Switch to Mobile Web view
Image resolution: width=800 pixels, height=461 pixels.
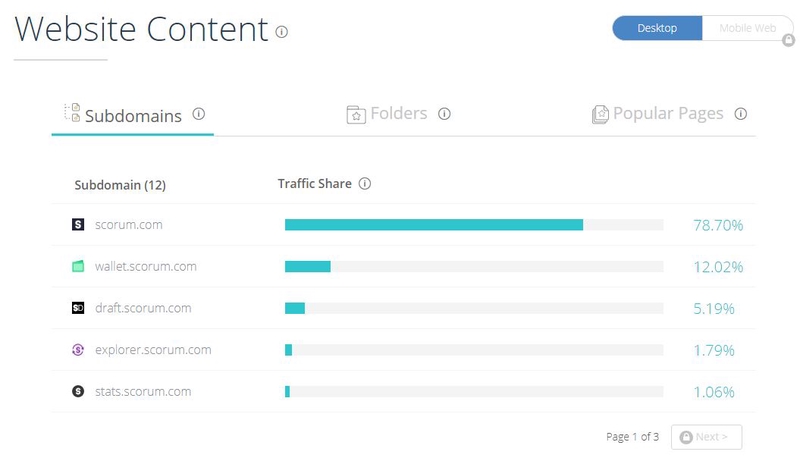747,28
